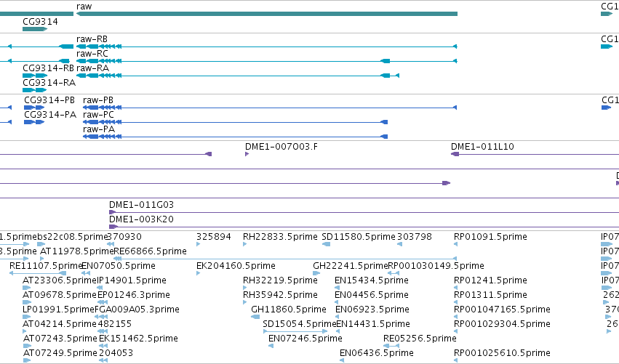
Task: Click the LP01991.5prime EST label
Action: (x=58, y=310)
